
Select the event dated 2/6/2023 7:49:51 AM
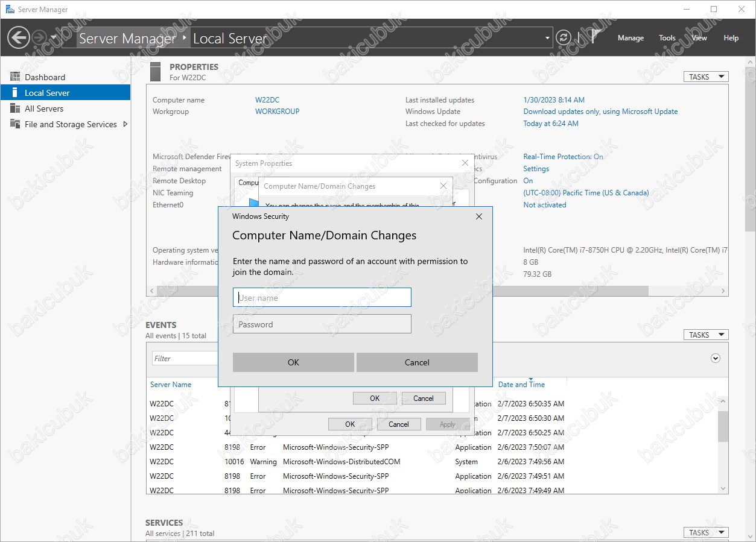click(x=531, y=476)
